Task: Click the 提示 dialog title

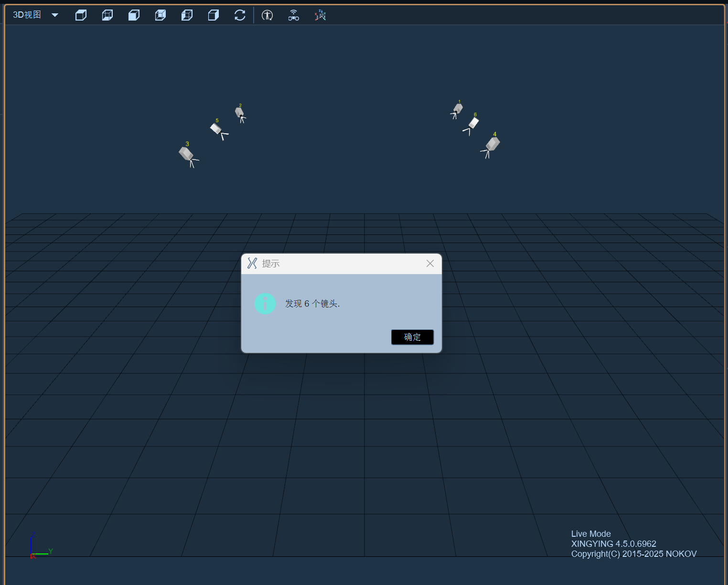Action: (271, 264)
